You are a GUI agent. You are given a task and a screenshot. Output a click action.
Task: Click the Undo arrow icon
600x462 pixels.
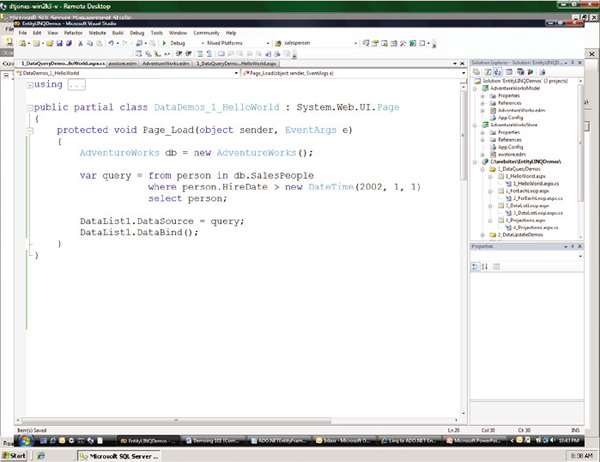coord(111,43)
